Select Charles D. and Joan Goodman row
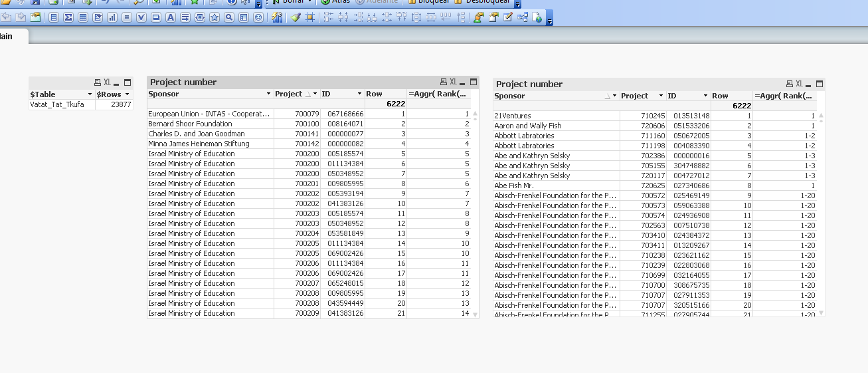The height and width of the screenshot is (373, 868). tap(210, 134)
